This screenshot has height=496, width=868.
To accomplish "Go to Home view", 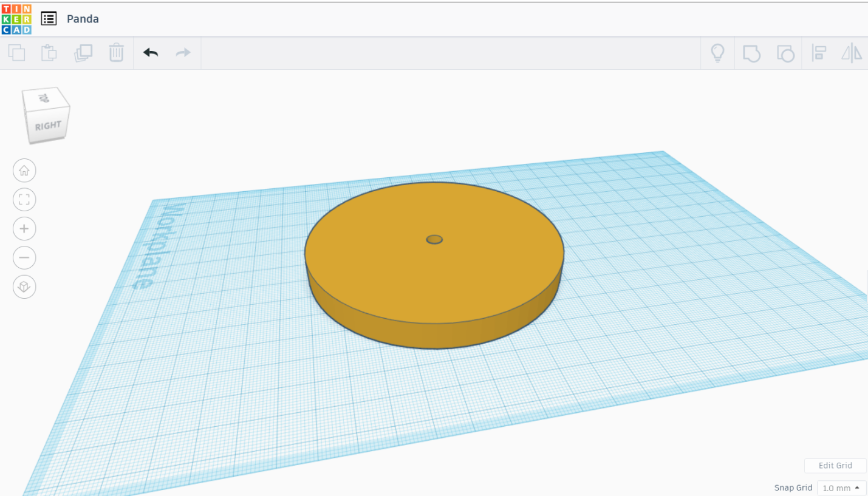I will click(x=24, y=171).
